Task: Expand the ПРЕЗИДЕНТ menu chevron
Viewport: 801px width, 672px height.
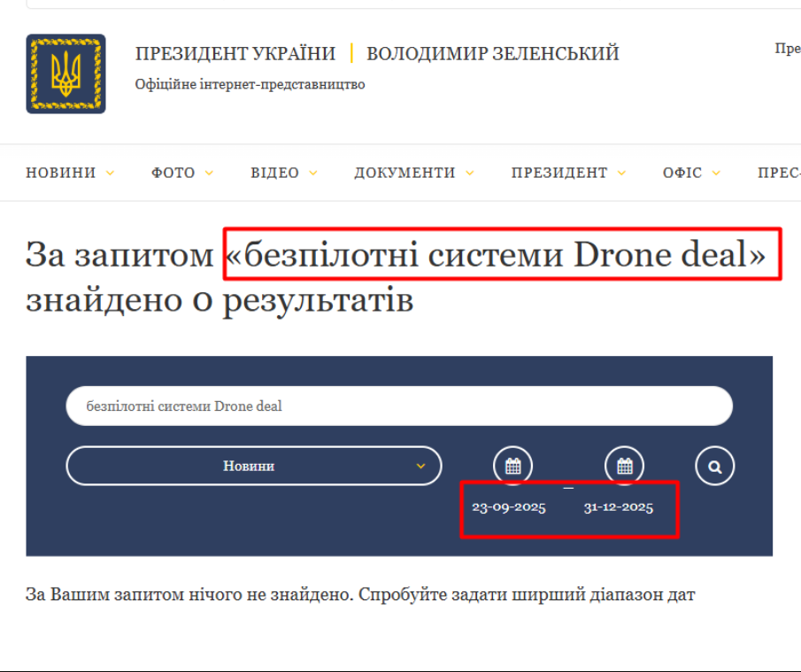Action: [621, 174]
